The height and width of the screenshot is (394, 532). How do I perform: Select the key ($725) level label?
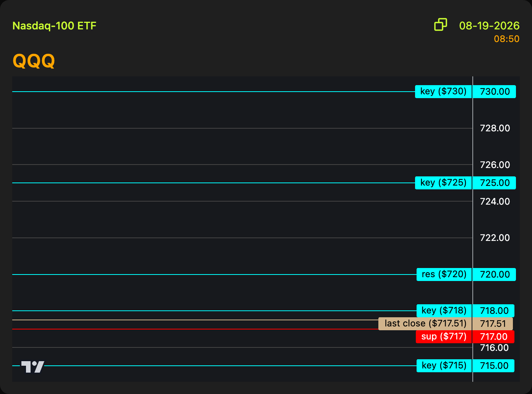[443, 183]
